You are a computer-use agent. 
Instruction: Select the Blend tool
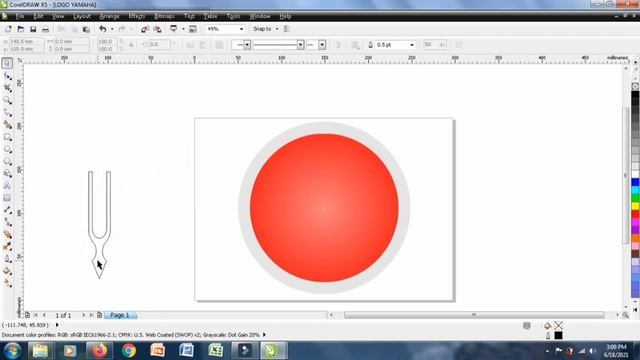point(7,234)
